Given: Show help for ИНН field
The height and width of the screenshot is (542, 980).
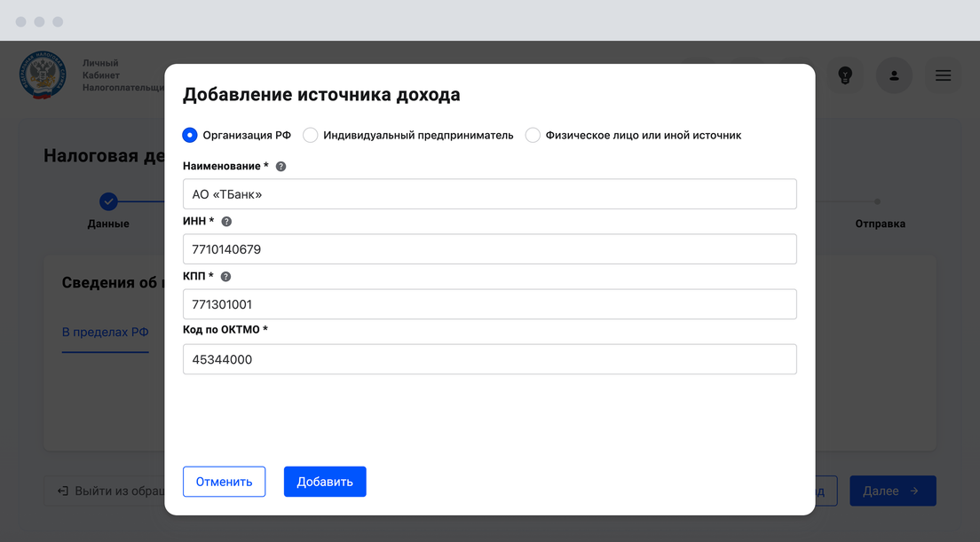Looking at the screenshot, I should [226, 221].
